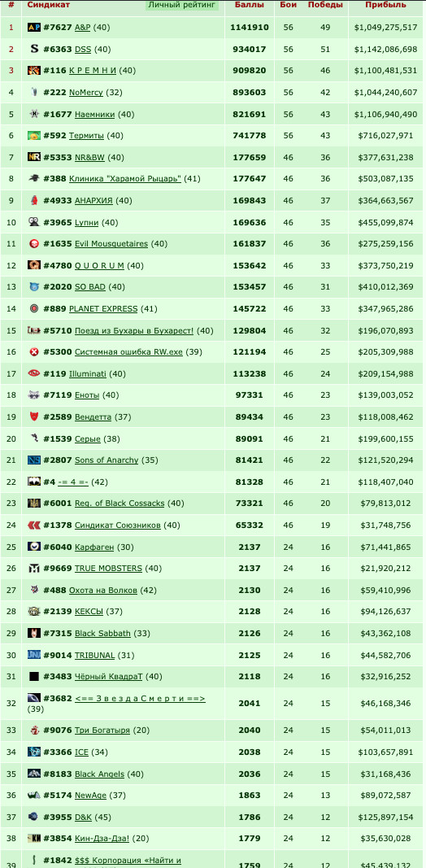
Task: Click the red Illuminati eye icon
Action: coord(34,373)
